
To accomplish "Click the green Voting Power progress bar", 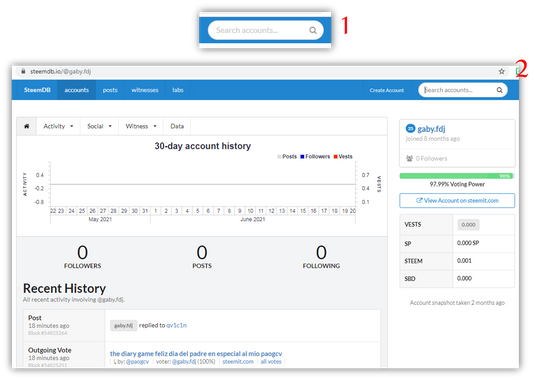I will [457, 176].
